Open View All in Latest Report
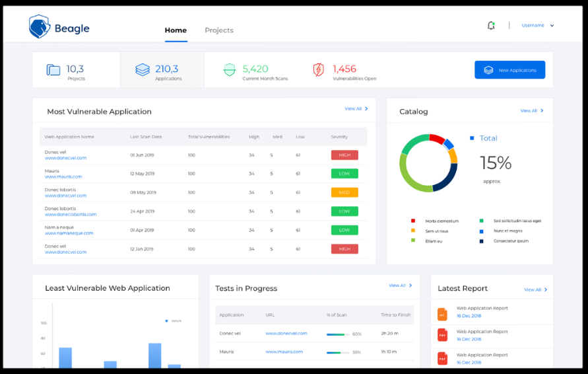The image size is (588, 374). point(535,289)
